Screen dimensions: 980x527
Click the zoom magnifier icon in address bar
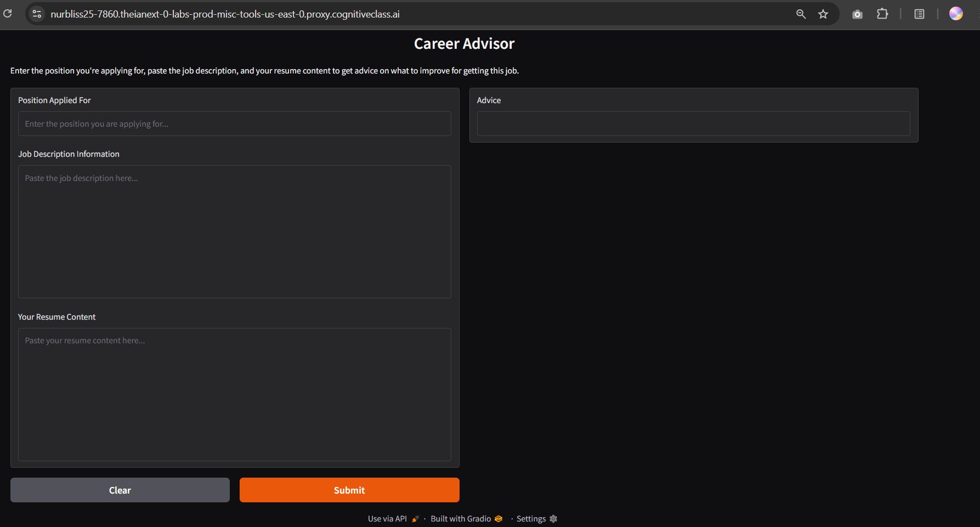point(801,14)
